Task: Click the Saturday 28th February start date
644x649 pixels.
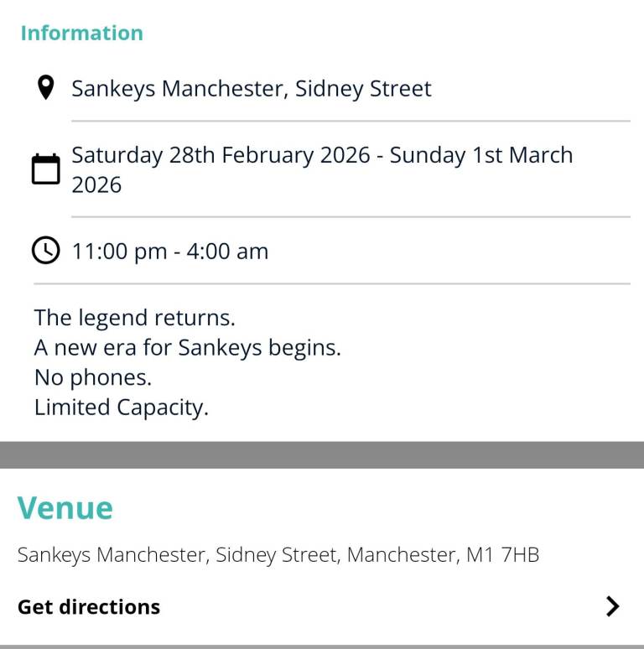Action: [221, 155]
